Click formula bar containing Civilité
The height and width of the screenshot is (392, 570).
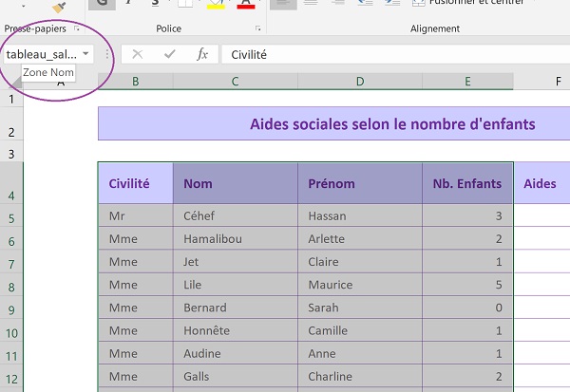pos(395,54)
